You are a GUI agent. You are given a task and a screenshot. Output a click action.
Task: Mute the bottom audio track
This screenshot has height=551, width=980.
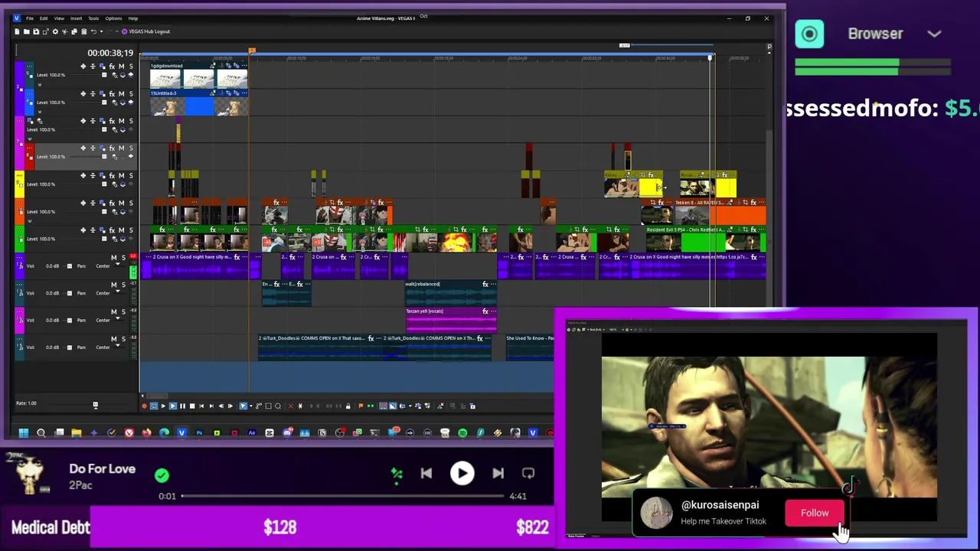113,338
